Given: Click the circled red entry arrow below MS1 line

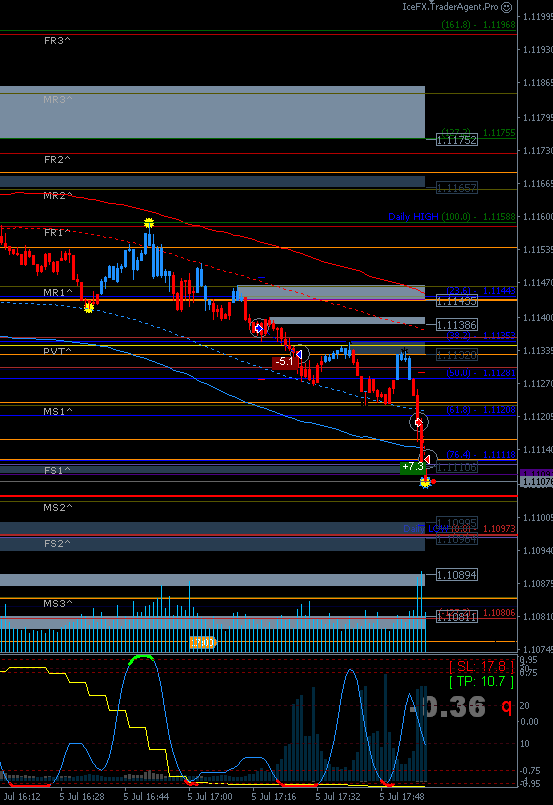Looking at the screenshot, I should coord(419,422).
